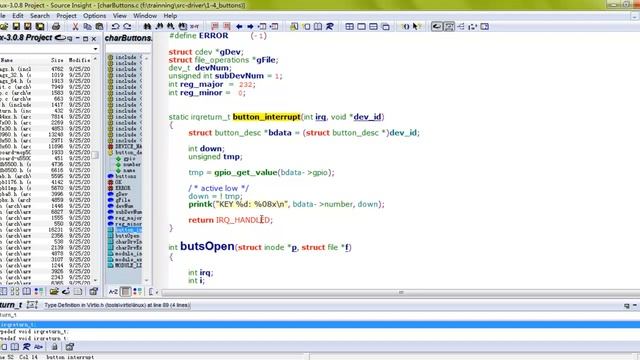Select ERROR in the symbol list

tap(123, 188)
